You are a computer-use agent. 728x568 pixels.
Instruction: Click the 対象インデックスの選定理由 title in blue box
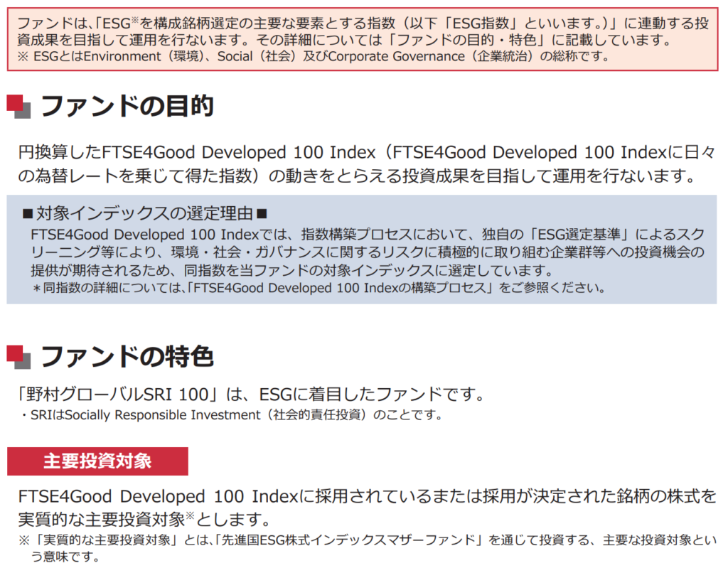(x=144, y=213)
